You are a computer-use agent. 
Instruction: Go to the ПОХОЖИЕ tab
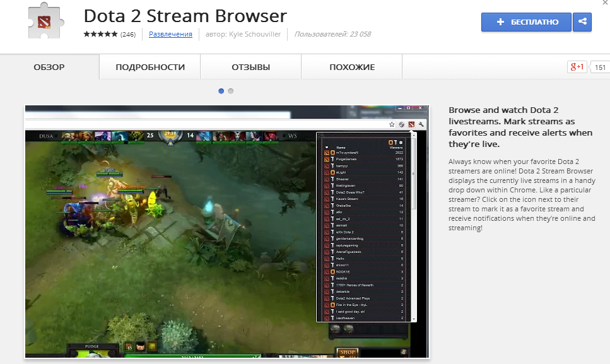pyautogui.click(x=352, y=67)
